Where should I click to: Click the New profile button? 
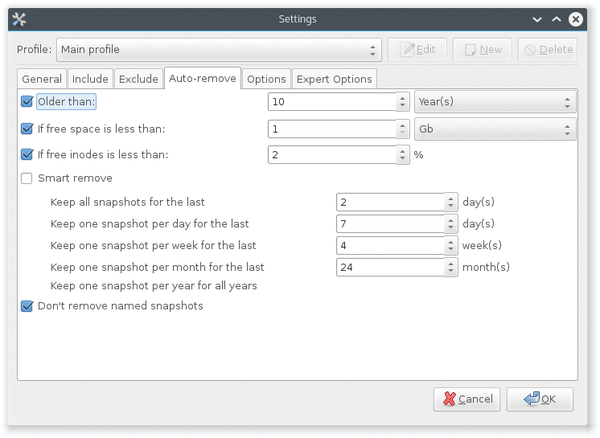pos(482,49)
